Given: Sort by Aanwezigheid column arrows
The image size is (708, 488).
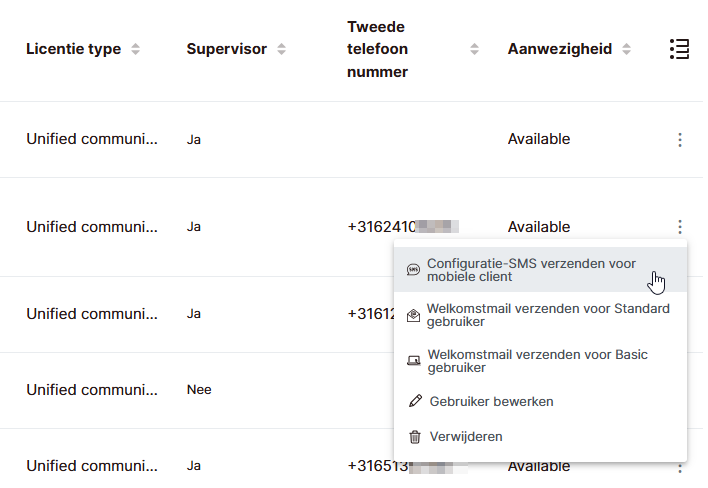Looking at the screenshot, I should coord(627,49).
